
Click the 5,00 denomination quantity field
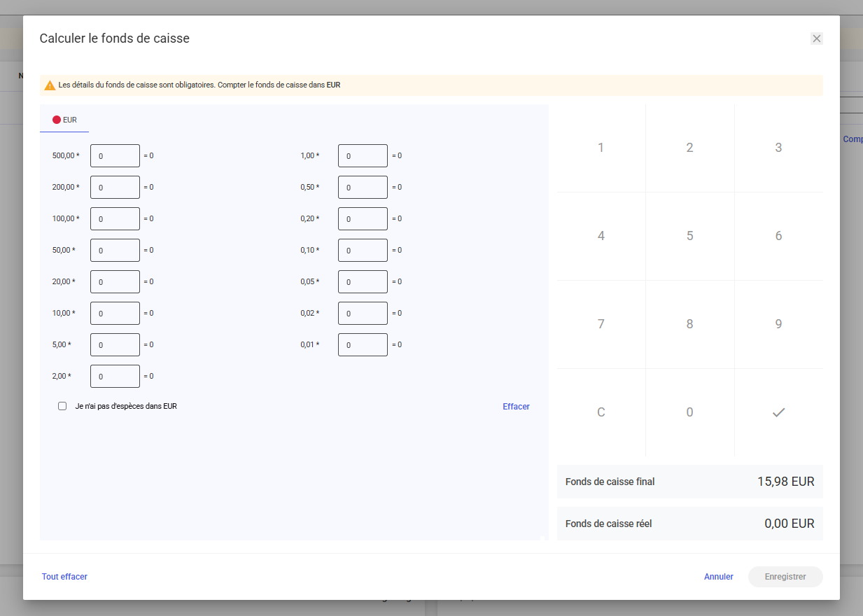(115, 344)
